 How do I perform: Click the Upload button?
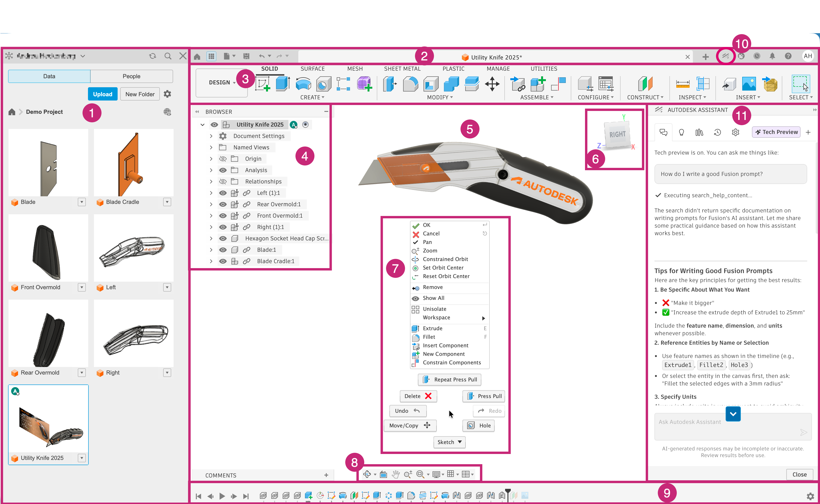click(x=102, y=94)
